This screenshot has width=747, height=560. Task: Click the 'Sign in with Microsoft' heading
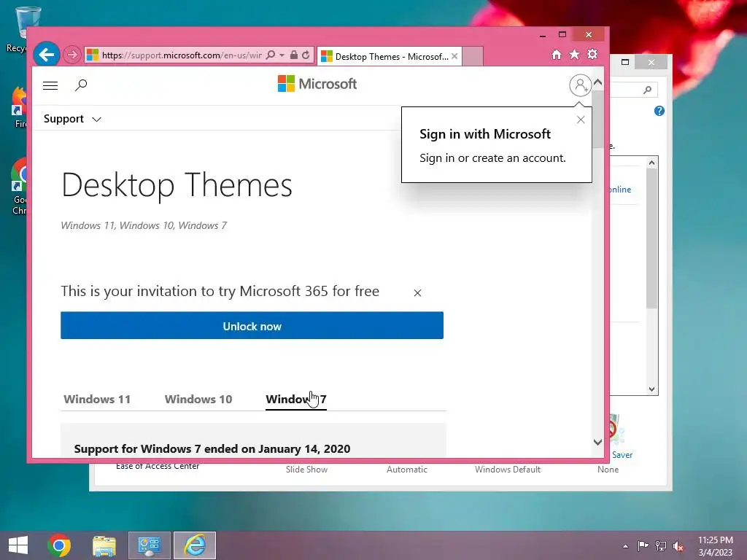tap(485, 134)
